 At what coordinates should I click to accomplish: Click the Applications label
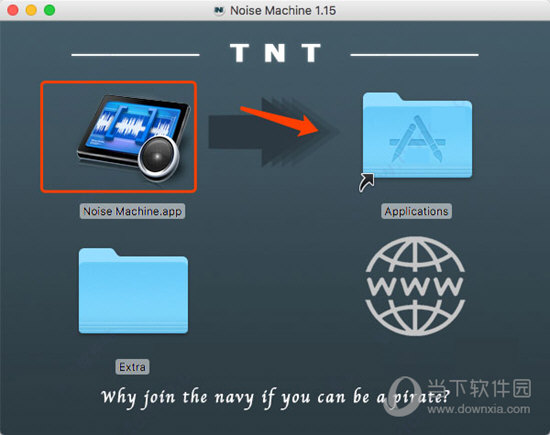[x=416, y=211]
